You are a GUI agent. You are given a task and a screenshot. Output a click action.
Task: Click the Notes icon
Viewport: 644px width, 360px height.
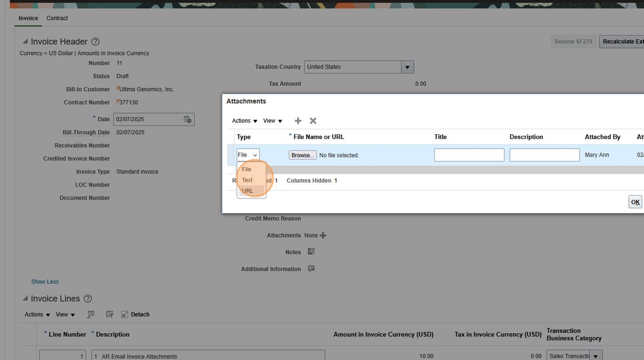(x=311, y=252)
